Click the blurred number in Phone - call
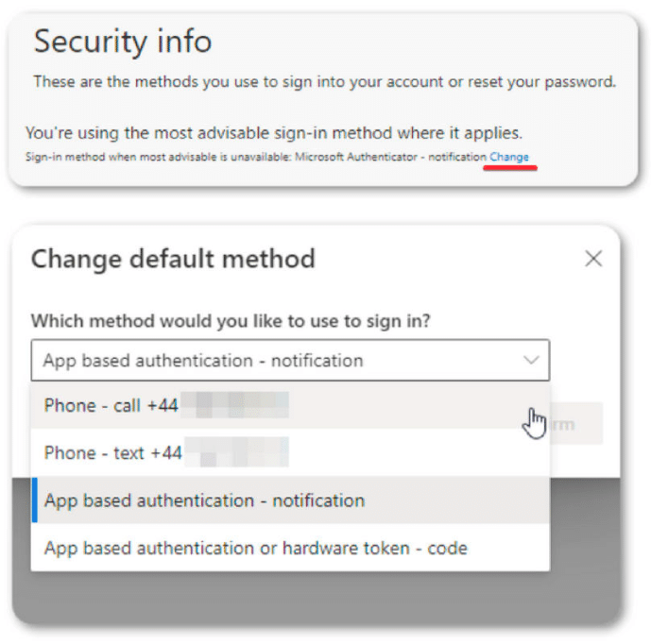The height and width of the screenshot is (644, 651). pyautogui.click(x=235, y=404)
